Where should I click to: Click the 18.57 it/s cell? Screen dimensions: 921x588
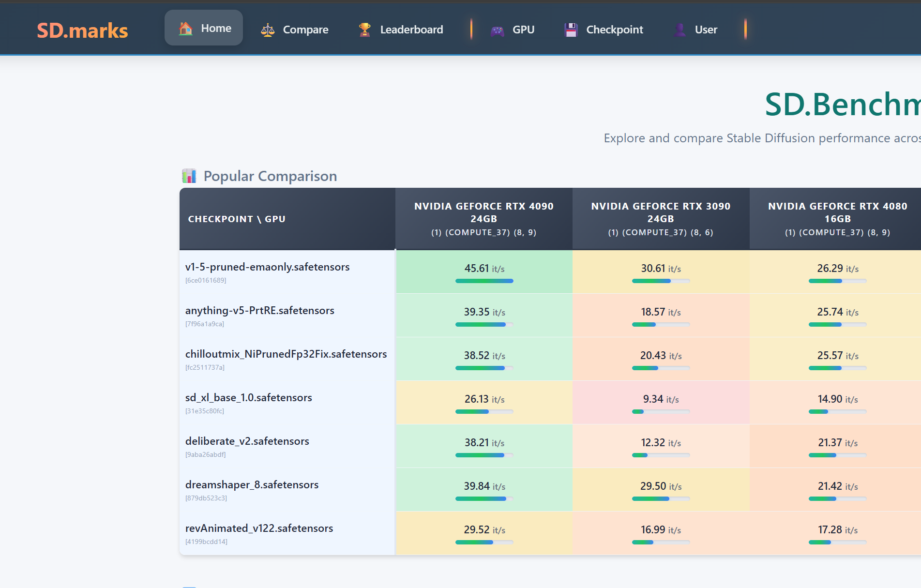(x=661, y=315)
